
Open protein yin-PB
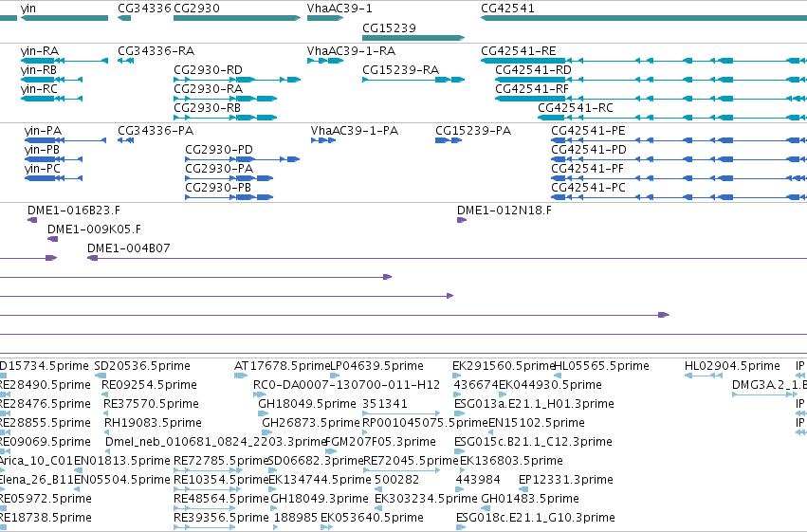(42, 150)
